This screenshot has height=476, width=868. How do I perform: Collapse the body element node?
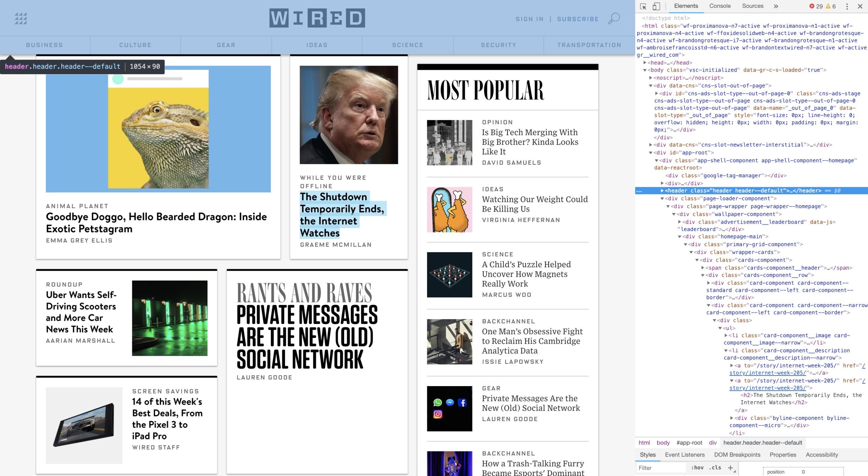coord(645,70)
